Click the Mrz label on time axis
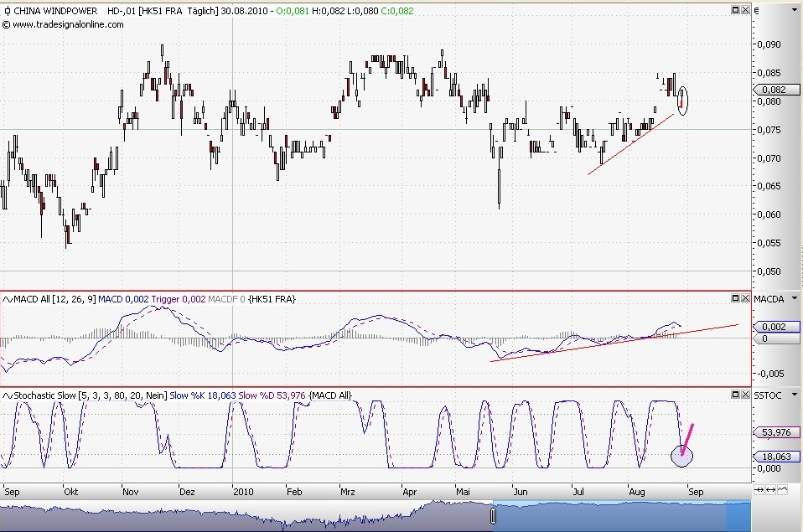 tap(347, 492)
